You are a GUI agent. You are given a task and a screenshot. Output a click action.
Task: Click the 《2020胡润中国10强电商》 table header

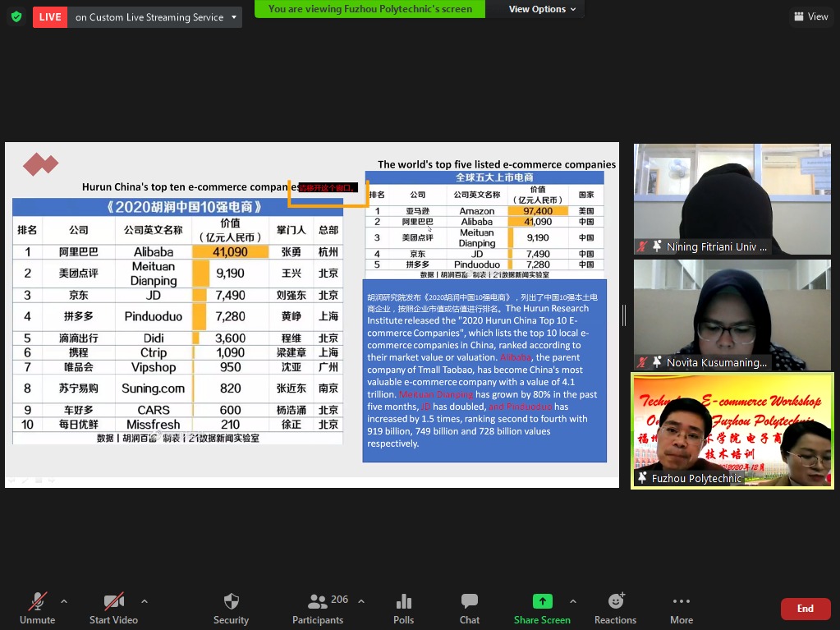coord(178,207)
